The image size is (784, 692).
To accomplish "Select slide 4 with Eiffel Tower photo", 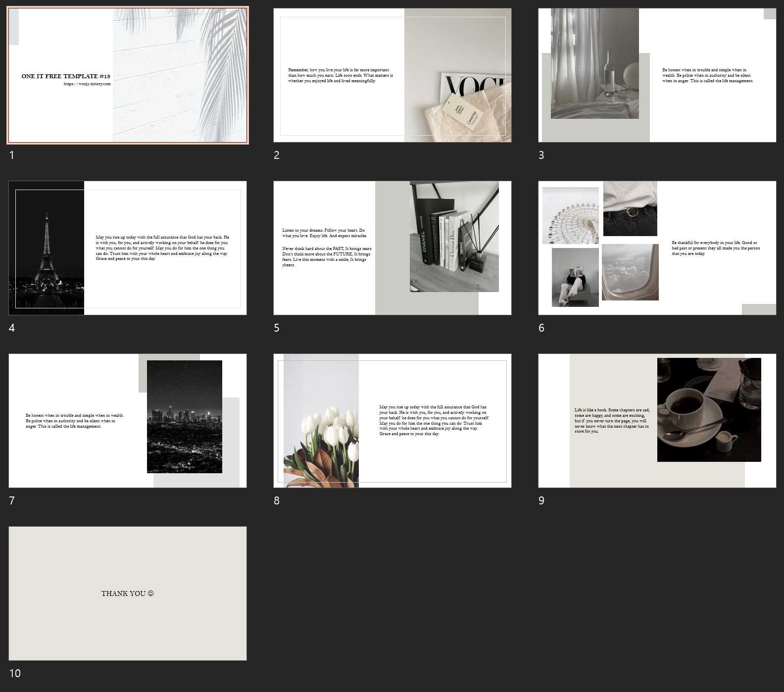I will [128, 248].
